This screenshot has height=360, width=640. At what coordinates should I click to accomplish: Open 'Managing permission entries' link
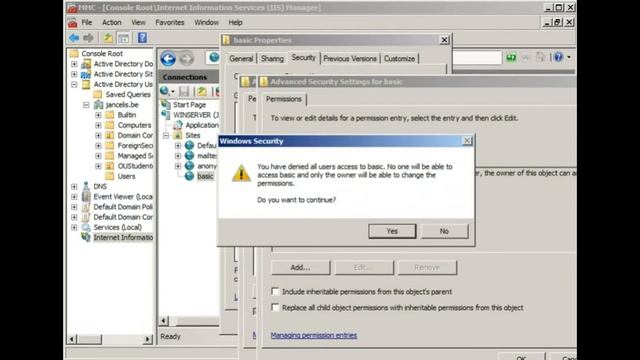click(x=314, y=335)
